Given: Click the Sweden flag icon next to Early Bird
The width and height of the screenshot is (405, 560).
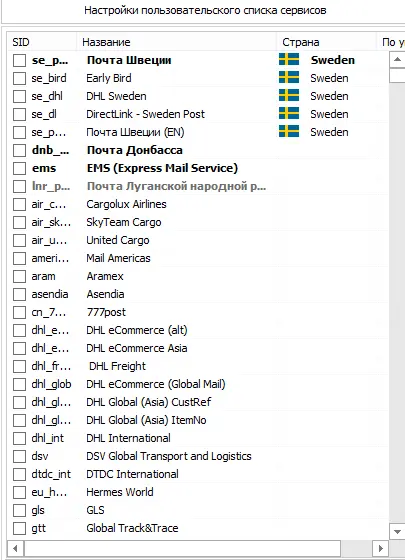Looking at the screenshot, I should 289,78.
